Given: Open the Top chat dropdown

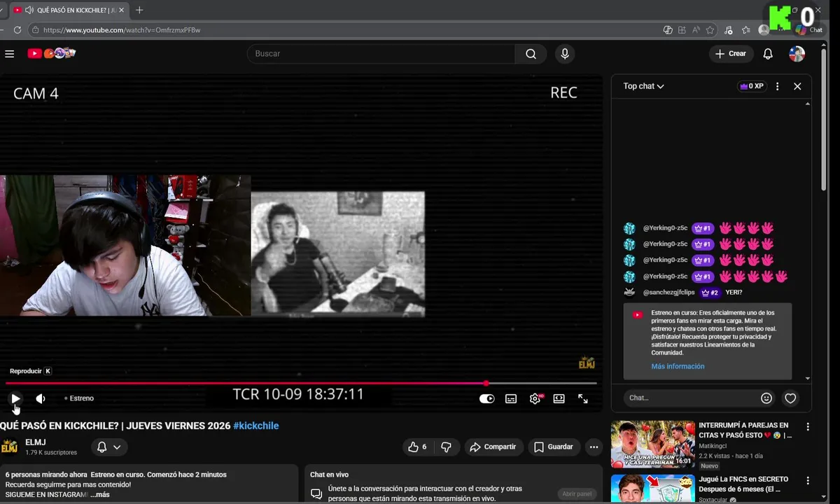Looking at the screenshot, I should point(643,86).
